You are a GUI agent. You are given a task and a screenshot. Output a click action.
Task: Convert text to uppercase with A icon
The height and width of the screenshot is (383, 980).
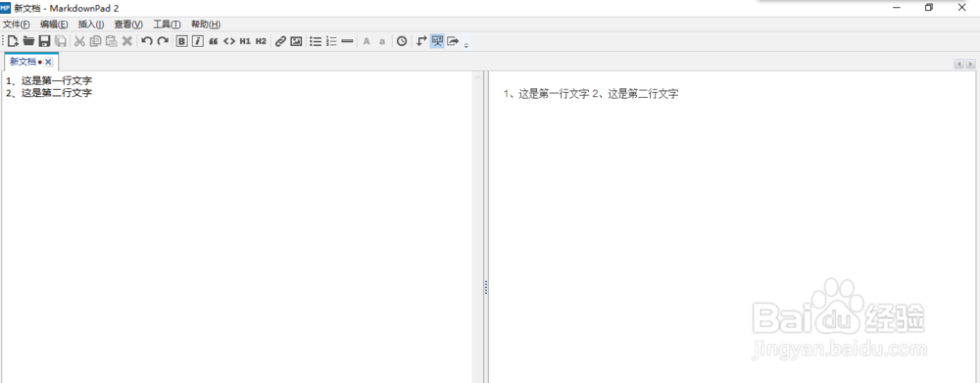click(367, 41)
